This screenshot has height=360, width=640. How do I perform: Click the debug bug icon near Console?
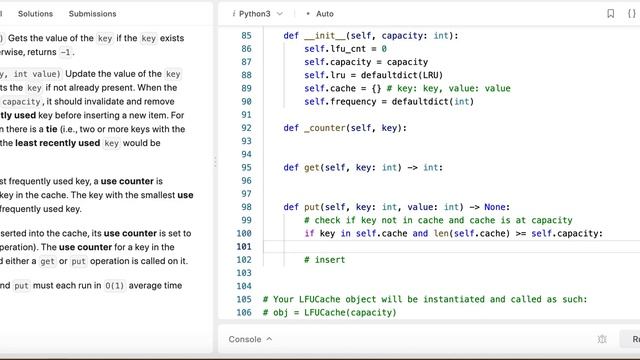click(x=602, y=339)
